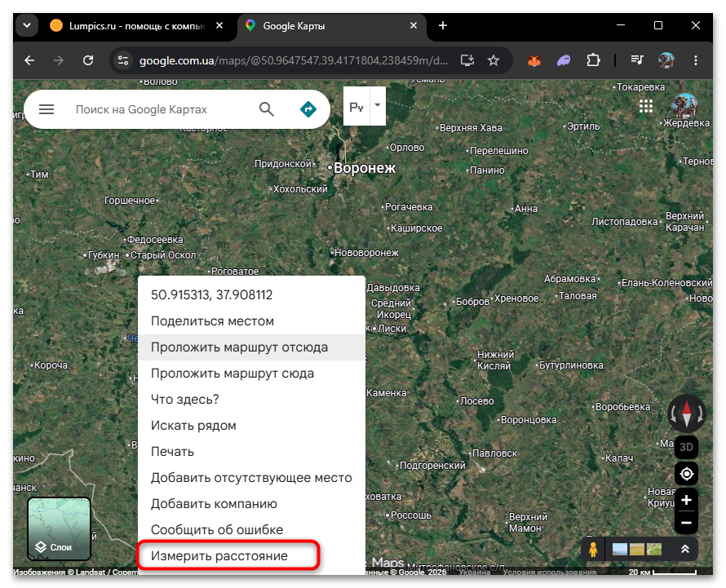
Task: Switch to the Lumpics.ru tab
Action: 138,26
